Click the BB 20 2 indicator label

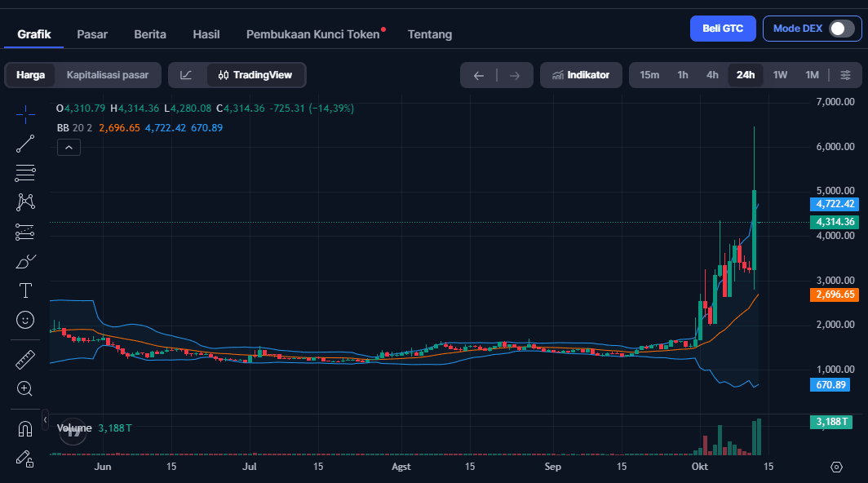[74, 128]
